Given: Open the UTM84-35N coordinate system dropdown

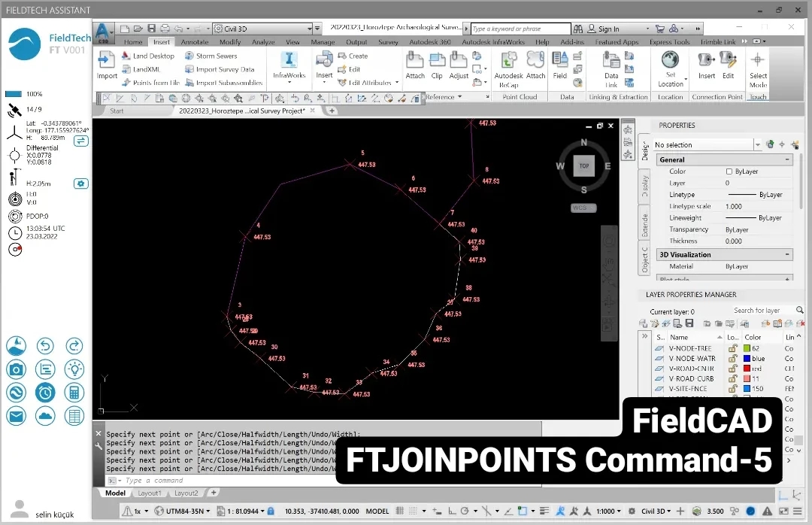Looking at the screenshot, I should tap(183, 511).
